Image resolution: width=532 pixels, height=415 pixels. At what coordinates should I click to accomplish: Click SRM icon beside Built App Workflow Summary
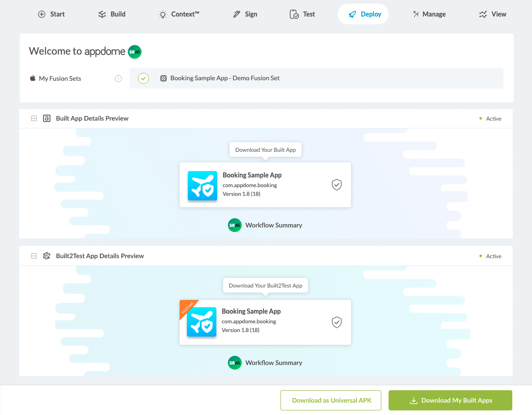235,225
